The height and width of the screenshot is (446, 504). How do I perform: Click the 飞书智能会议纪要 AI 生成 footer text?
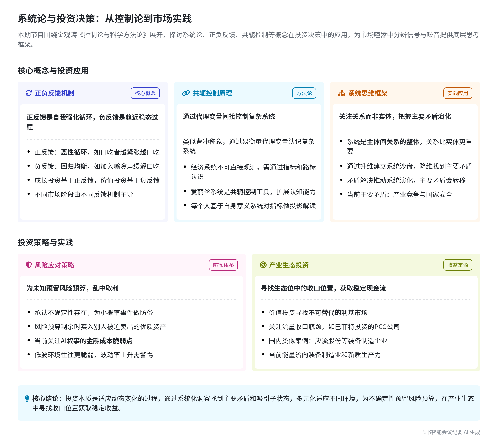[450, 432]
